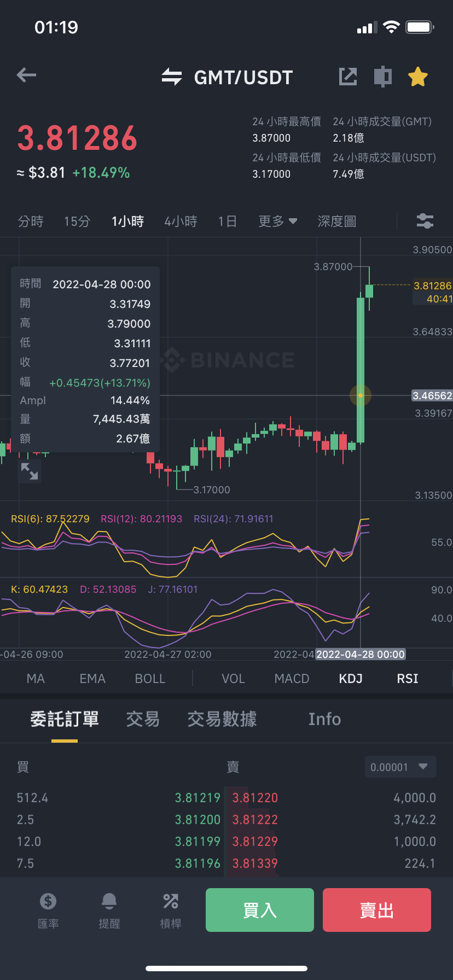Tap the RSI(6): 87.52279 label
The image size is (453, 980).
click(x=50, y=519)
